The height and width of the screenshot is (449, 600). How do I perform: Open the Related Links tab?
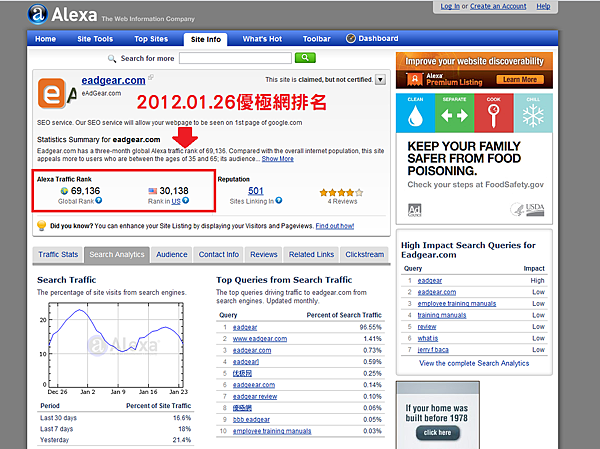coord(311,255)
